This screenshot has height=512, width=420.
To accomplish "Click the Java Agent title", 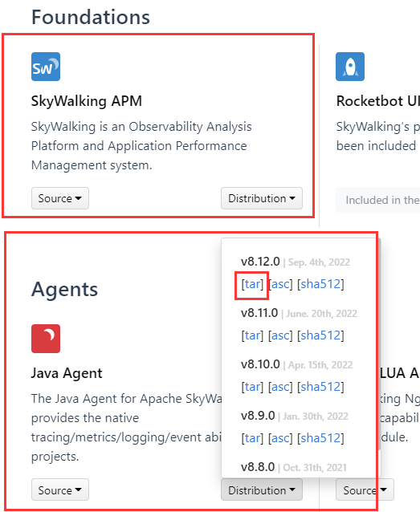I will [67, 373].
